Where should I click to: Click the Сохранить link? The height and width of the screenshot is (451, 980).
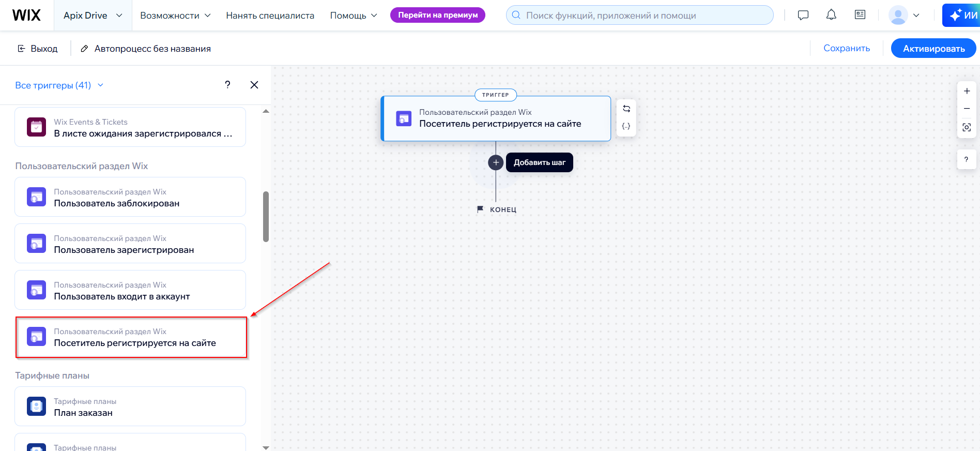(x=847, y=48)
